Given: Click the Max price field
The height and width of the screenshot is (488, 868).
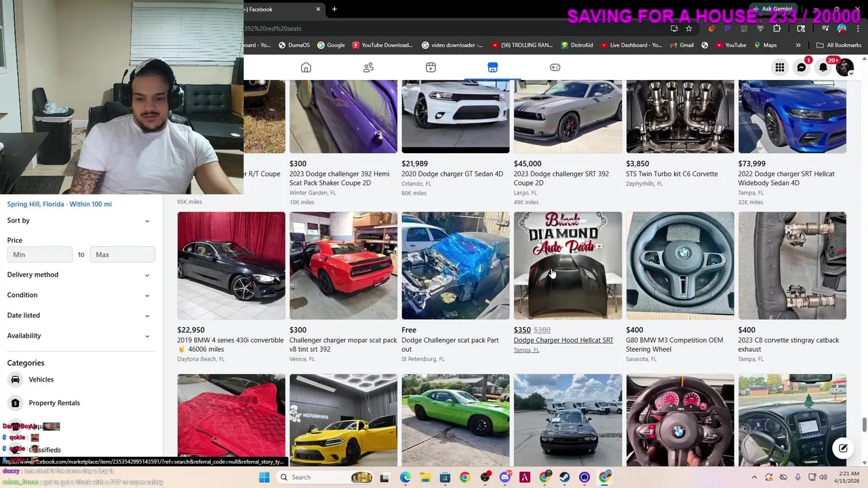Looking at the screenshot, I should (123, 254).
